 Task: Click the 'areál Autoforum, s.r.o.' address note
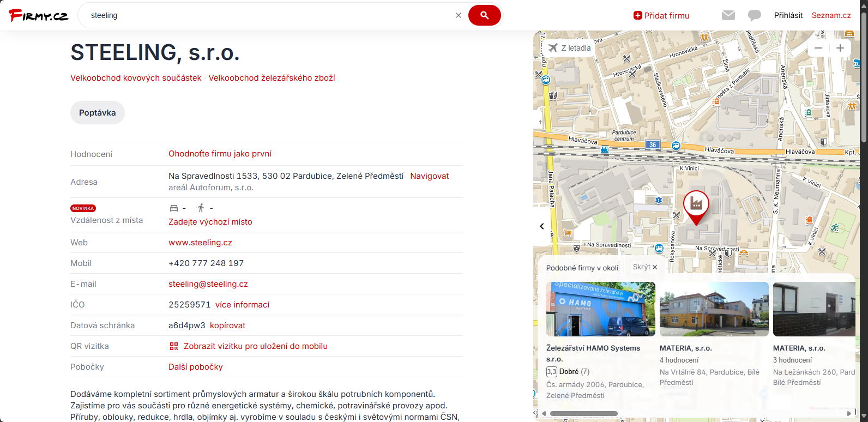[x=211, y=188]
